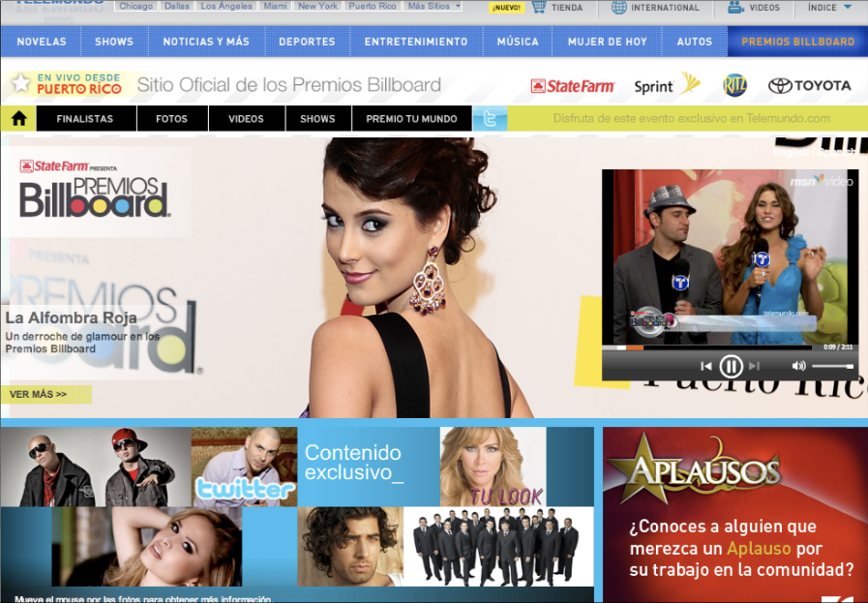Image resolution: width=868 pixels, height=603 pixels.
Task: Open the Tu Look blonde woman thumbnail
Action: tap(493, 467)
